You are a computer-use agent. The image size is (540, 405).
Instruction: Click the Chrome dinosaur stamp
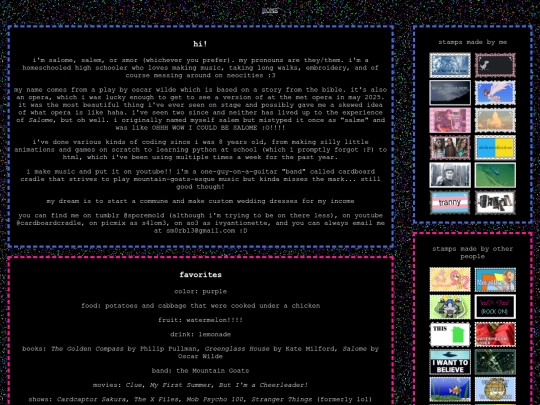[x=495, y=65]
